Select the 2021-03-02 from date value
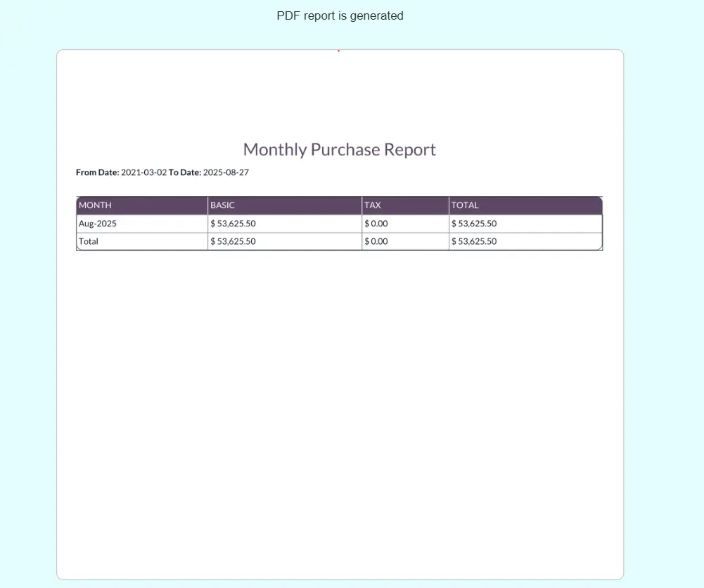Viewport: 704px width, 588px height. pos(144,172)
